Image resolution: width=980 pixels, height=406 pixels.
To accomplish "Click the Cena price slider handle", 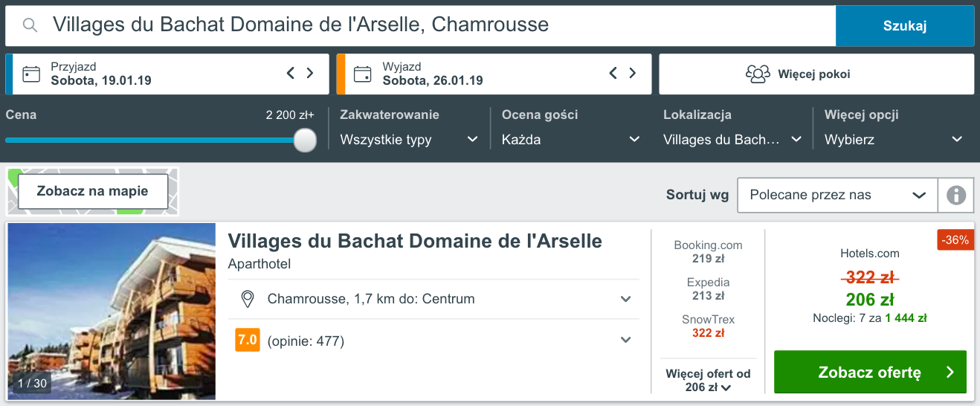I will coord(305,140).
